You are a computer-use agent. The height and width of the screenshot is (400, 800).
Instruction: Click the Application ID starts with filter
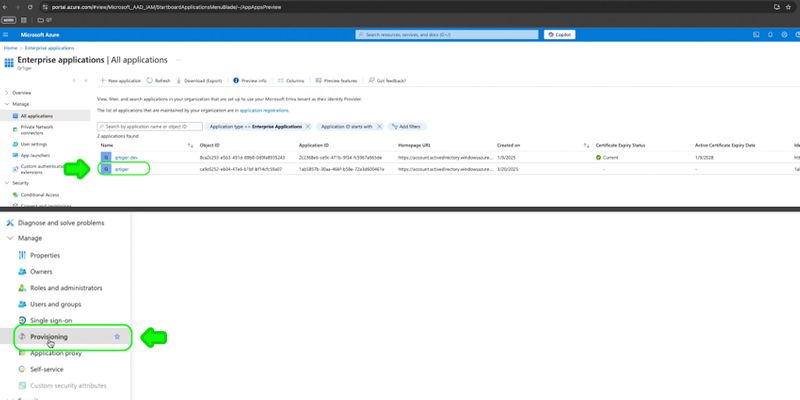coord(347,126)
